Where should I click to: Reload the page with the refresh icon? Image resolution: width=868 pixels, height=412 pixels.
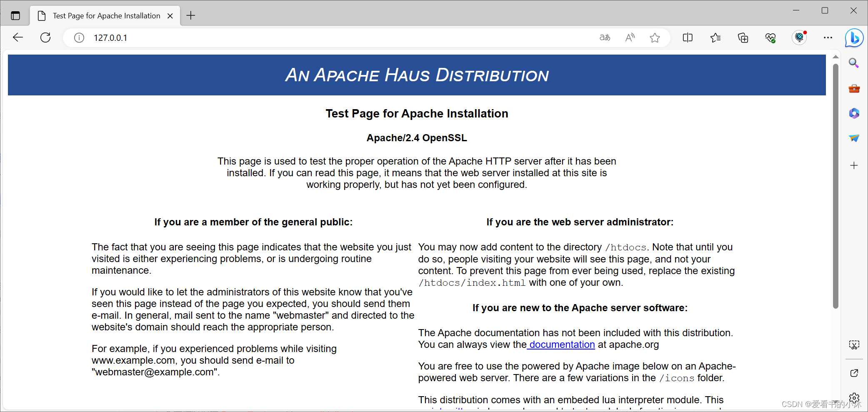click(x=45, y=37)
